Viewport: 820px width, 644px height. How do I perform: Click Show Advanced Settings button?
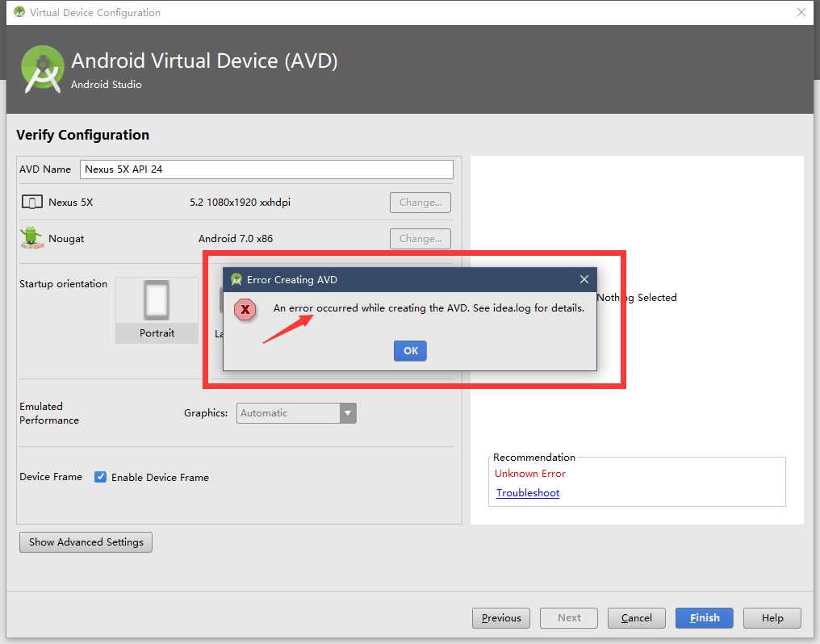pyautogui.click(x=86, y=542)
